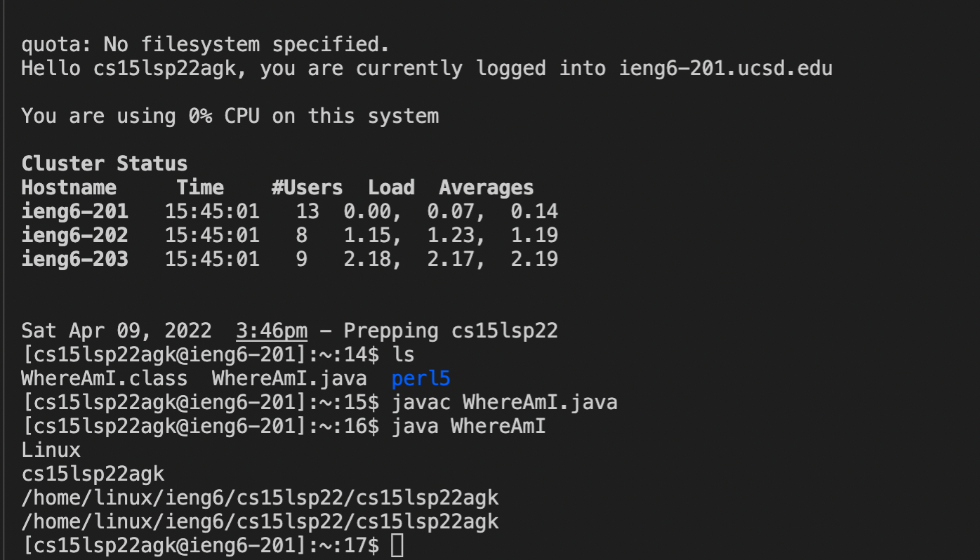Click the second /home/linux/ieng6 path line
The width and height of the screenshot is (980, 560).
[x=260, y=521]
